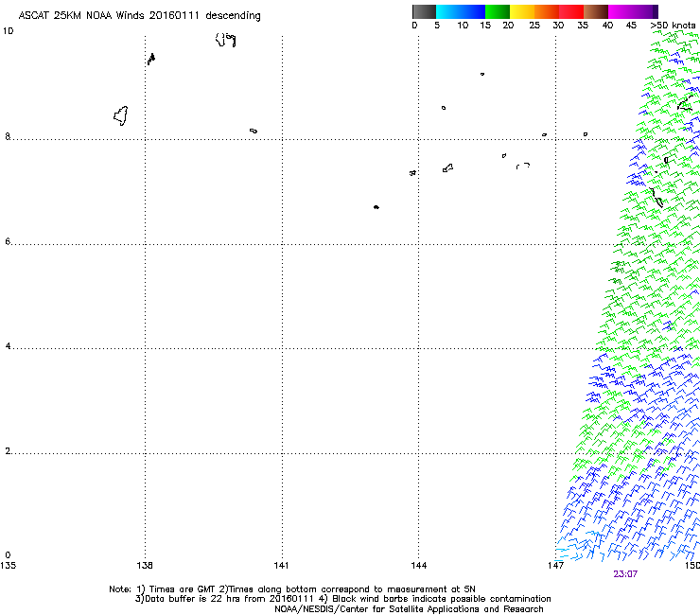
Task: Click the brown 35-40 knots color band
Action: tap(596, 11)
